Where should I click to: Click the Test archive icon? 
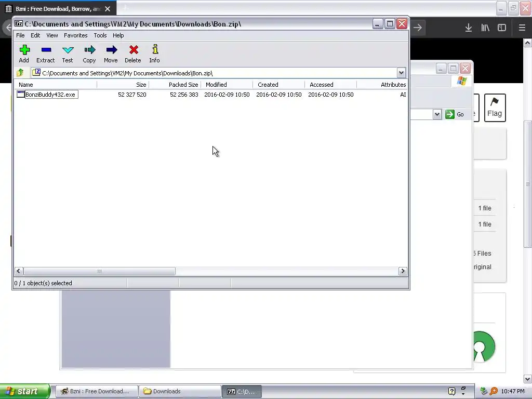(68, 50)
